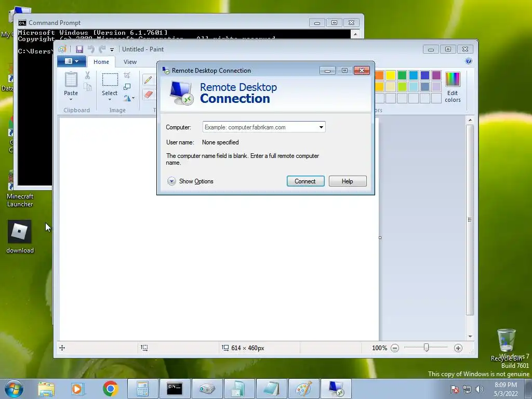
Task: Click the Command Prompt title bar icon
Action: pos(22,23)
